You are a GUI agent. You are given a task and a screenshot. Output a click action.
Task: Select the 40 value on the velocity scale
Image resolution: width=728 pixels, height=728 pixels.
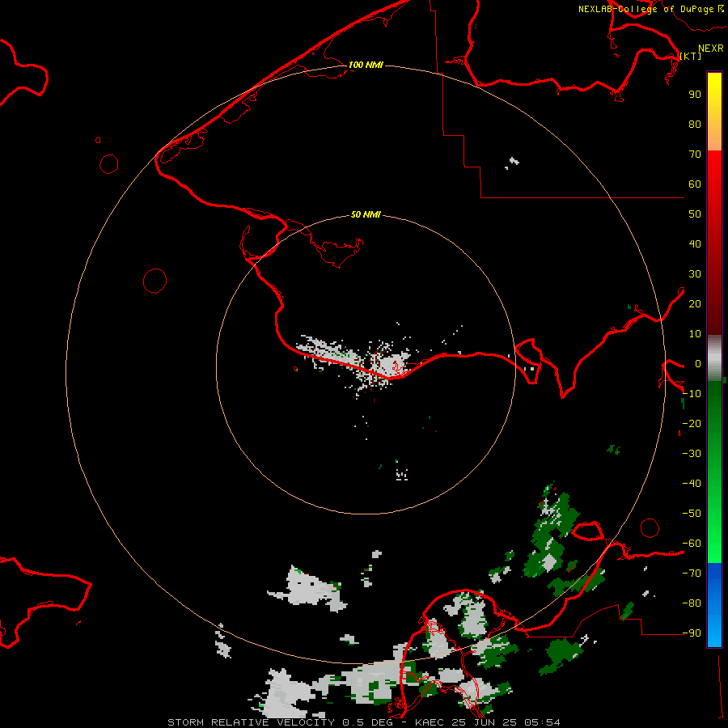[x=695, y=244]
